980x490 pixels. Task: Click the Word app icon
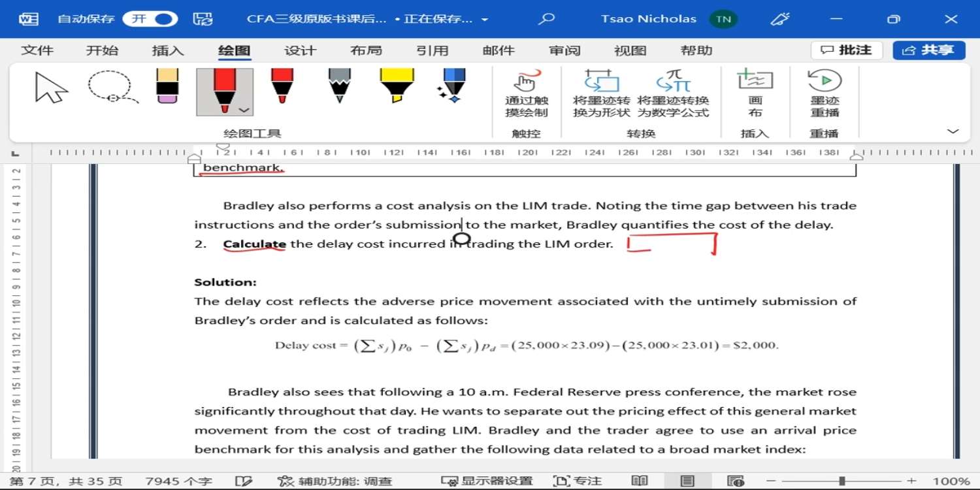(x=29, y=19)
